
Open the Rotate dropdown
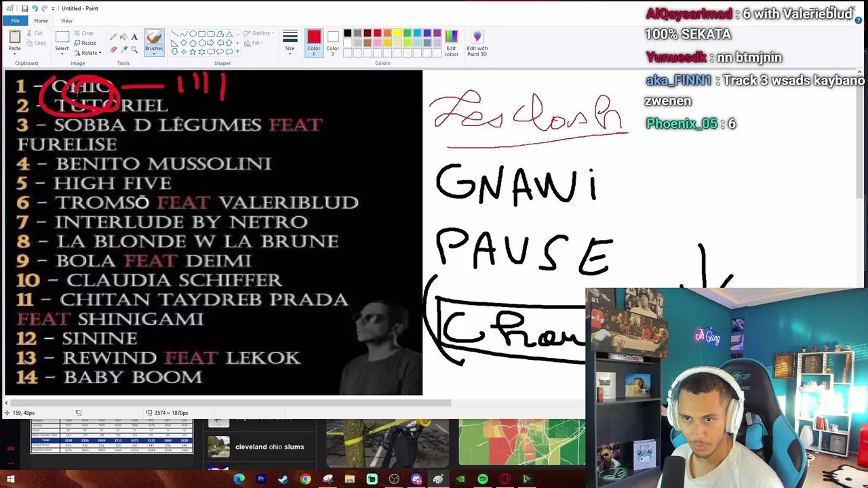(x=87, y=53)
